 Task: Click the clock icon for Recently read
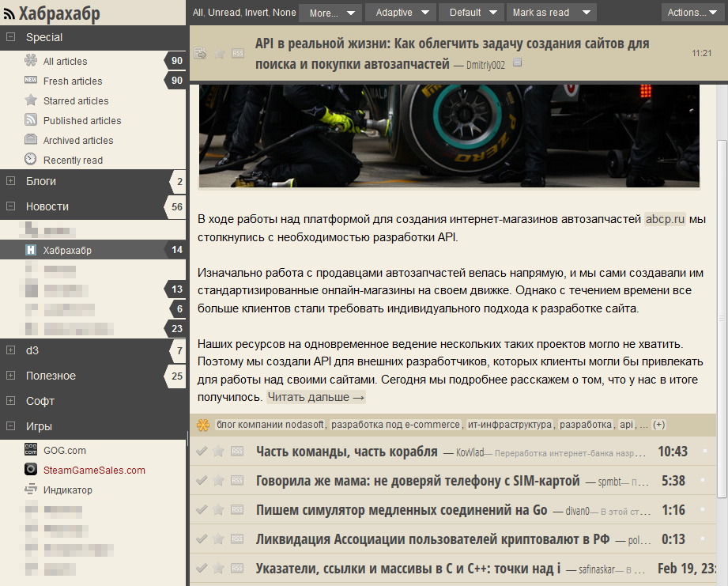pos(31,159)
